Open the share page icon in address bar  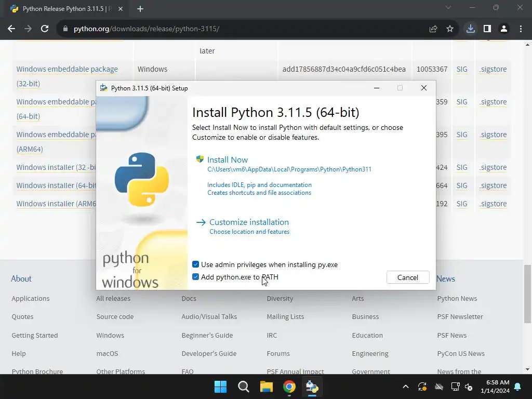coord(433,29)
